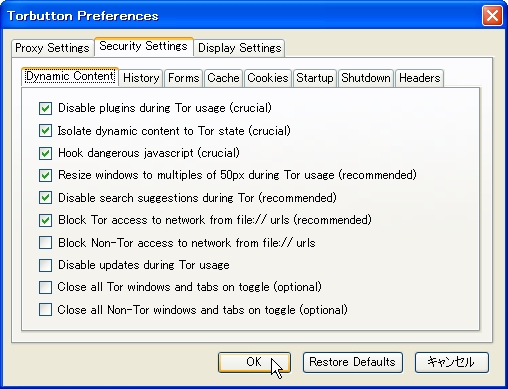The width and height of the screenshot is (508, 389).
Task: Uncheck Hook dangerous javascript option
Action: tap(45, 153)
